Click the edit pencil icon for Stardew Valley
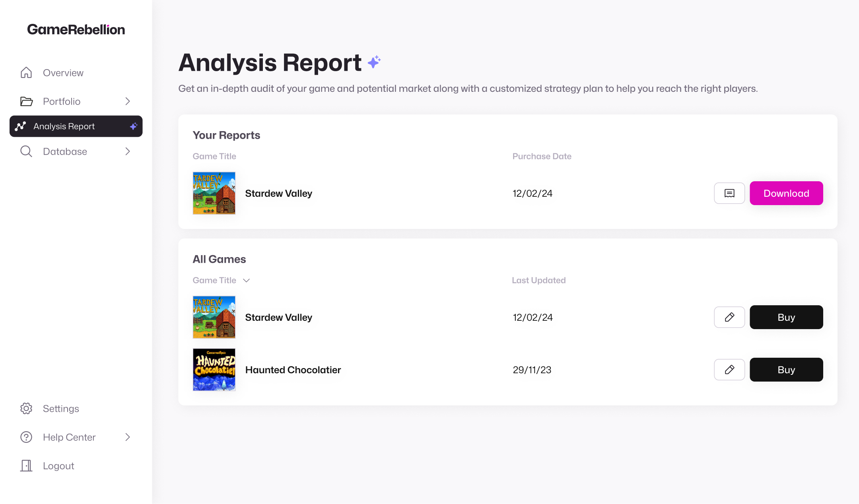This screenshot has height=504, width=859. (729, 317)
